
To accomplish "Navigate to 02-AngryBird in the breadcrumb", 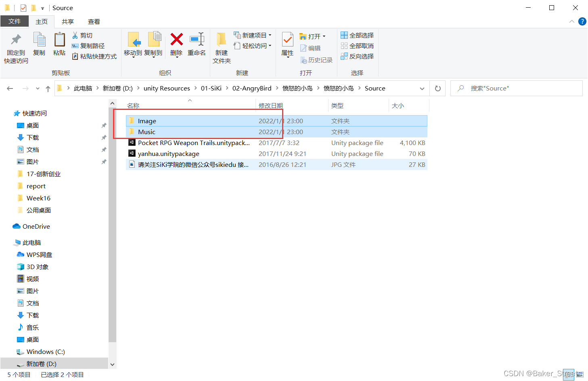I will pyautogui.click(x=252, y=88).
